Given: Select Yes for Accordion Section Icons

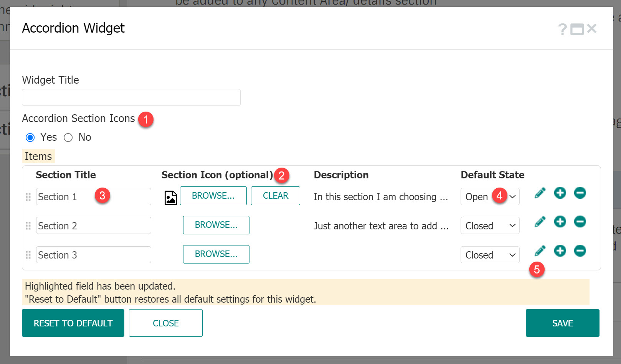Looking at the screenshot, I should point(30,137).
